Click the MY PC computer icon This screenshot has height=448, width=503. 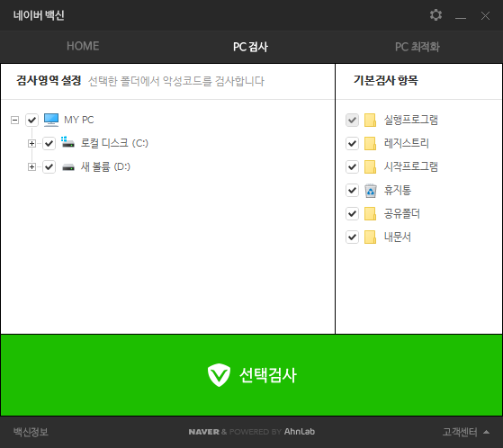click(51, 120)
